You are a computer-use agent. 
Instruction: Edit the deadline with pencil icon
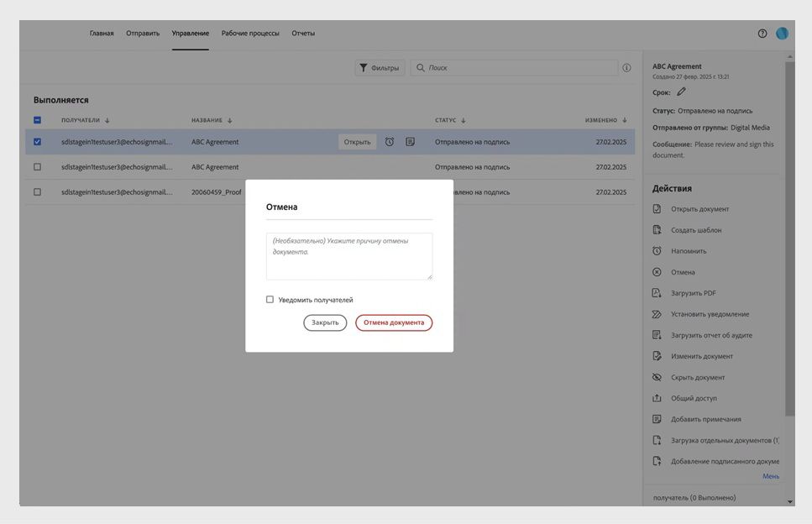pos(682,92)
